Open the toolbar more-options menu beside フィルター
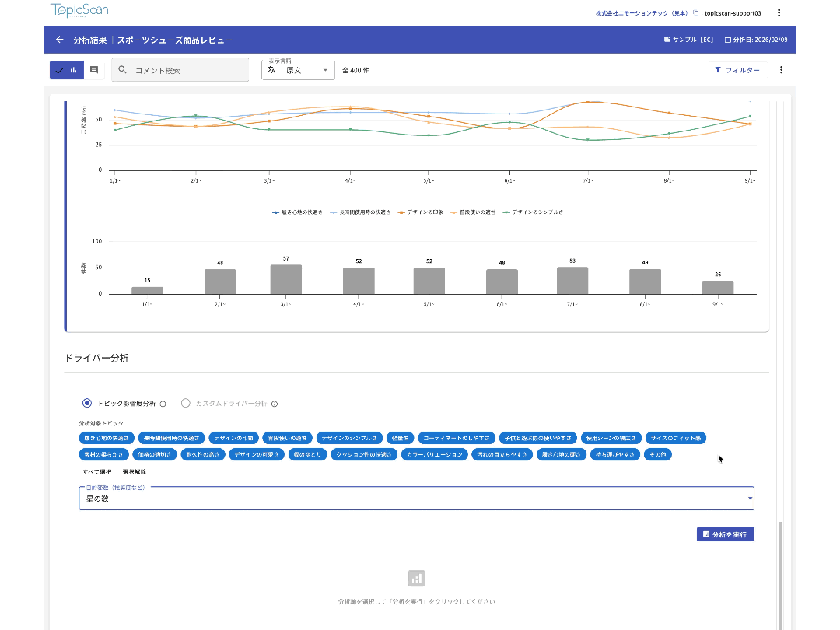This screenshot has width=840, height=630. coord(781,70)
